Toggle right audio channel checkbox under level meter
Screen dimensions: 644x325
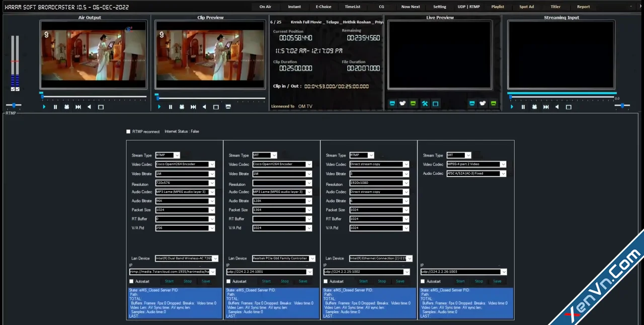[18, 89]
